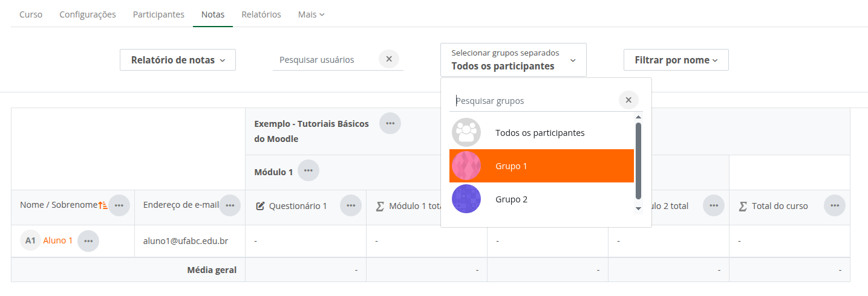
Task: Open the Filtrar por nome dropdown
Action: tap(676, 60)
